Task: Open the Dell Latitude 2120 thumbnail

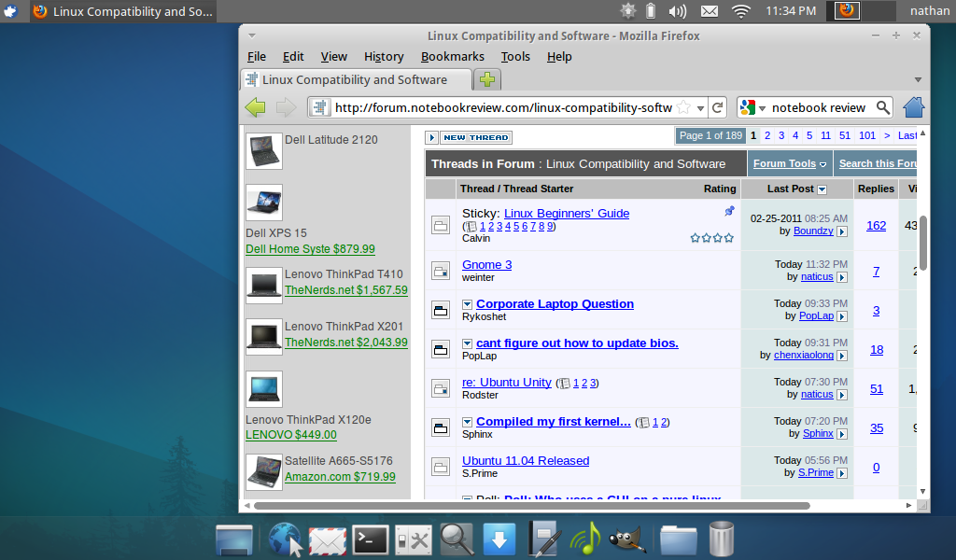Action: coord(264,151)
